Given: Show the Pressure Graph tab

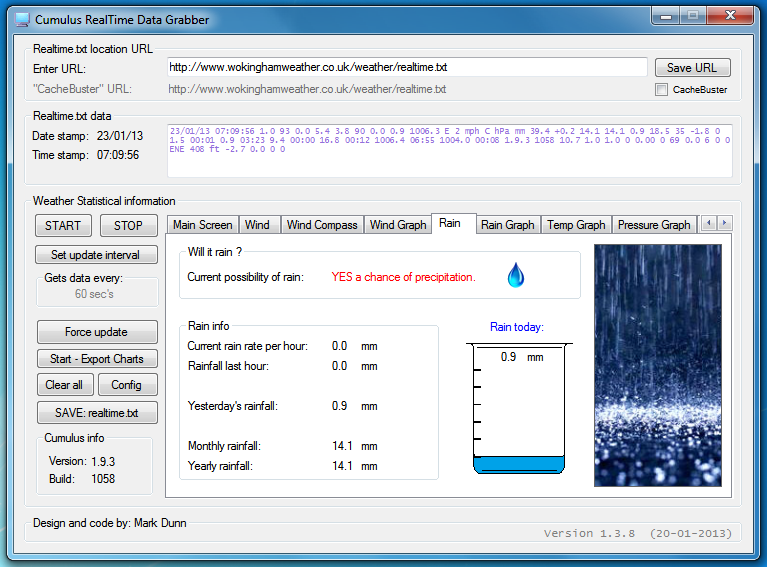Looking at the screenshot, I should 654,225.
